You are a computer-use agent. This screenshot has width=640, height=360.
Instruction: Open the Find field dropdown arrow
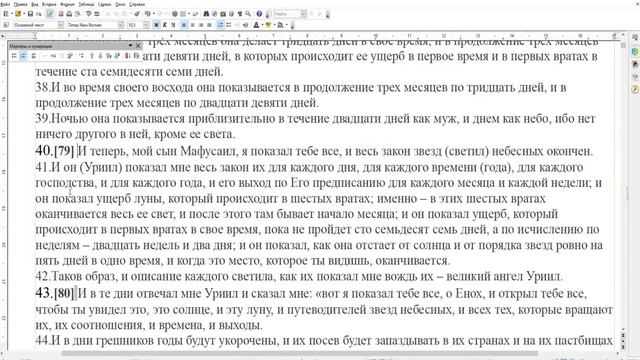click(304, 14)
